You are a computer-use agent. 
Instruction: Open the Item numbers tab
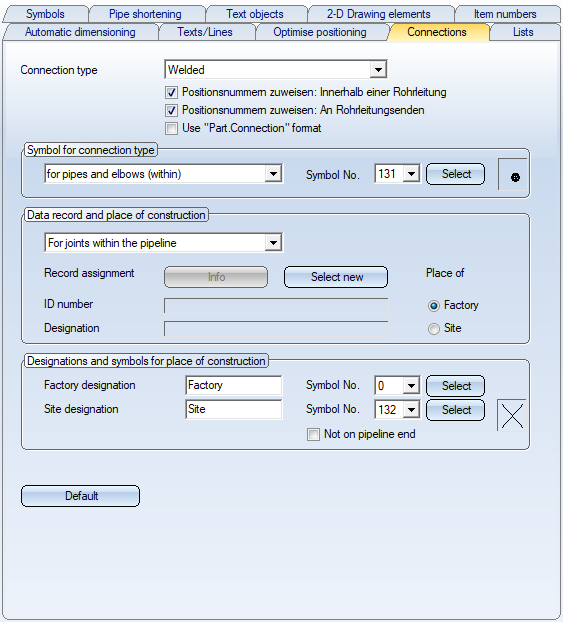(505, 14)
